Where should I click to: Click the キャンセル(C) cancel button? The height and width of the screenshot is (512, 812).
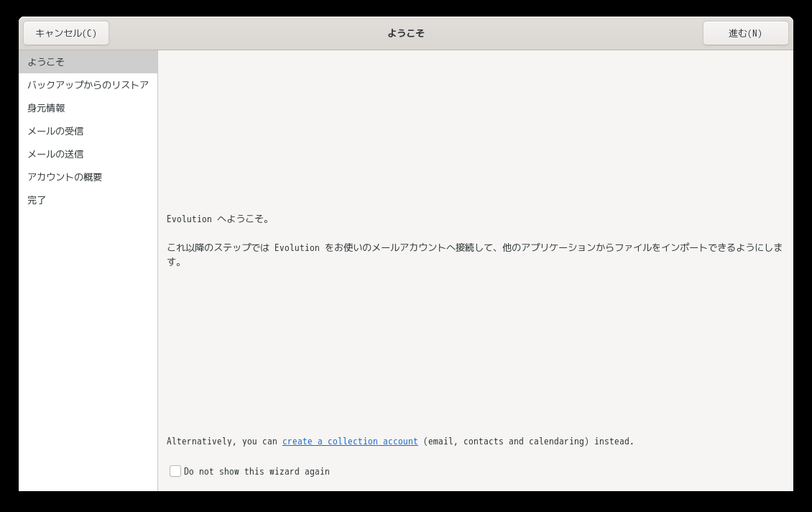[x=66, y=33]
